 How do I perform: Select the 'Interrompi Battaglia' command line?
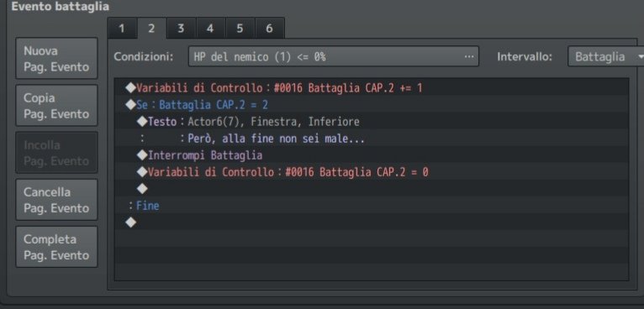tap(372, 155)
